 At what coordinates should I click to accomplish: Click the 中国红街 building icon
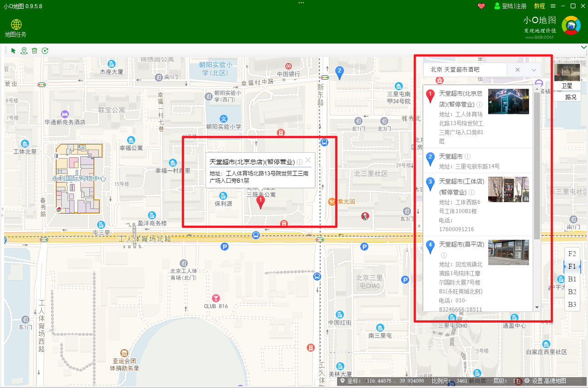click(340, 314)
